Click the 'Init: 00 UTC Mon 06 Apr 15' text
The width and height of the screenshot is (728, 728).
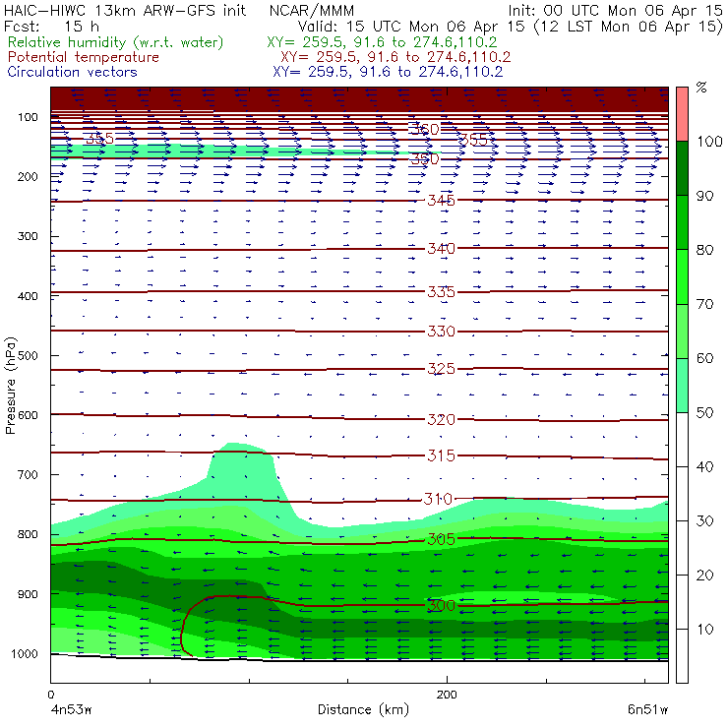(x=615, y=11)
